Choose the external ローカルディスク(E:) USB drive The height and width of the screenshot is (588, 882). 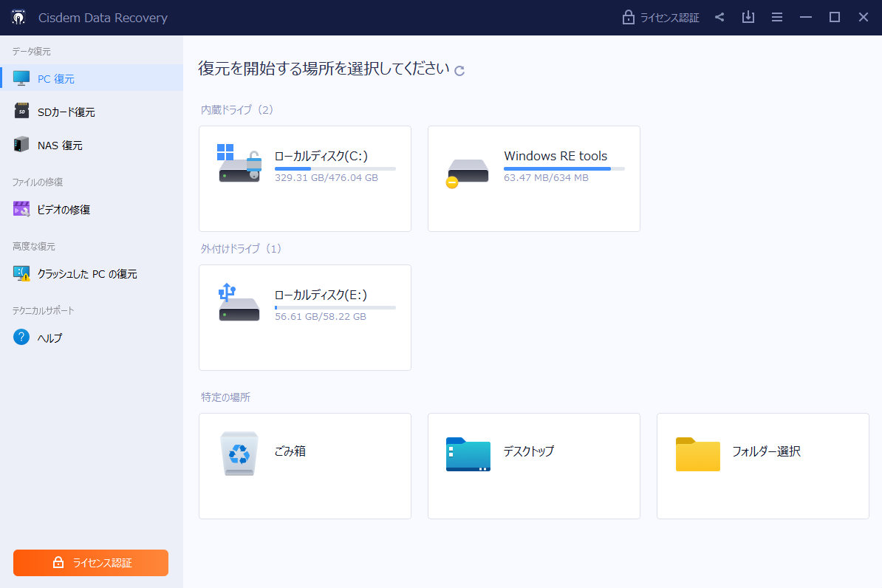(x=304, y=318)
